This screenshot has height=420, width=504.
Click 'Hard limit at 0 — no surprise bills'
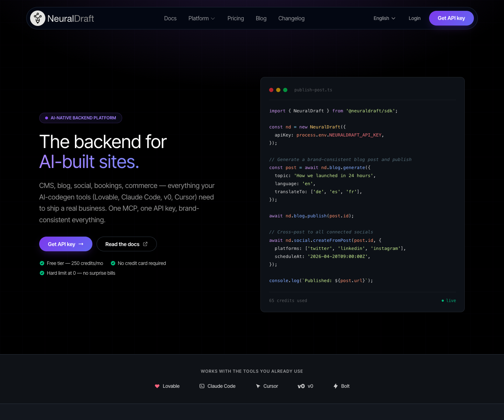[81, 273]
